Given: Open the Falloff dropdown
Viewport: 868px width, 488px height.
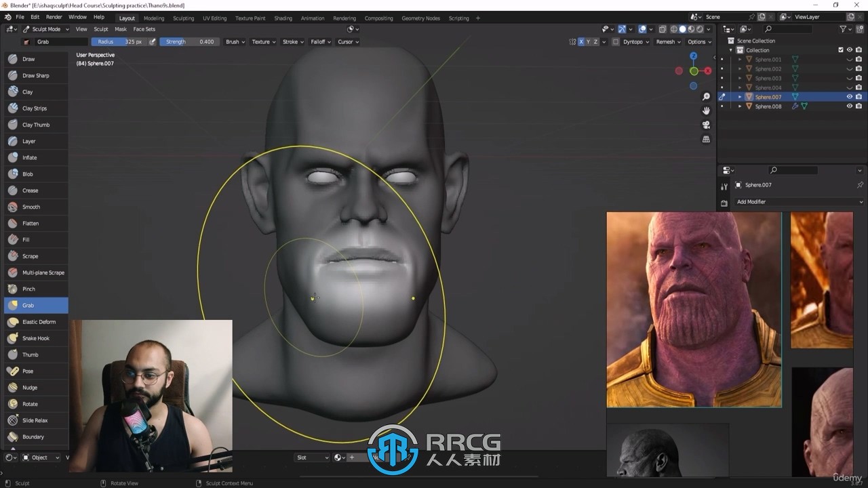Looking at the screenshot, I should 321,42.
